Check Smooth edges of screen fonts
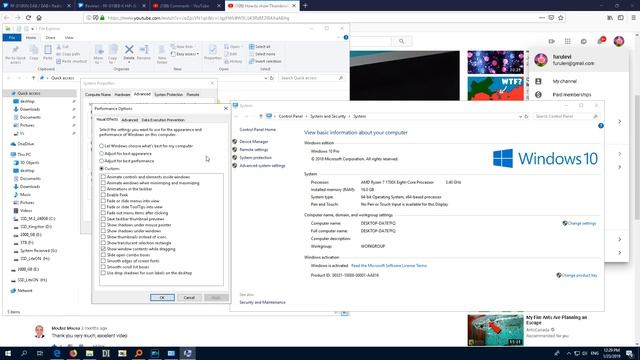 pos(103,260)
